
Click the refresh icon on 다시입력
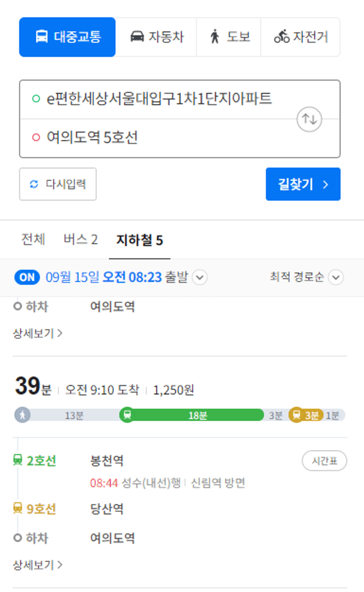coord(34,184)
